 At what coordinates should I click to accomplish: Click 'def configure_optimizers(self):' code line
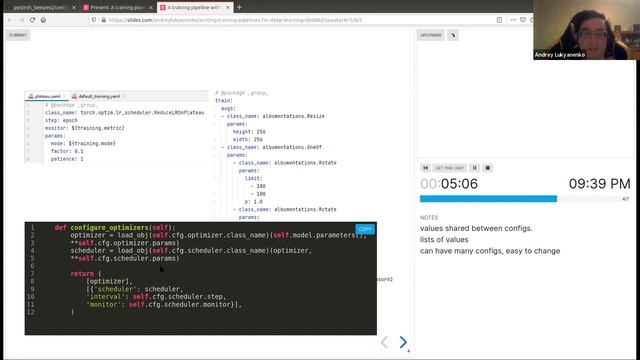click(x=115, y=227)
